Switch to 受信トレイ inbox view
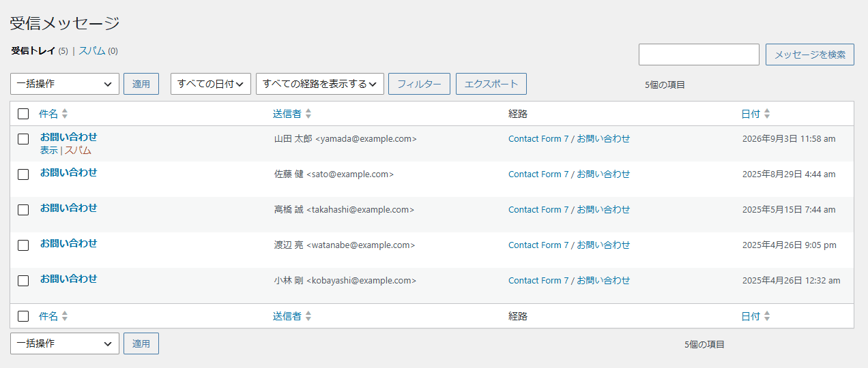Screen dimensions: 868x368 pyautogui.click(x=33, y=51)
